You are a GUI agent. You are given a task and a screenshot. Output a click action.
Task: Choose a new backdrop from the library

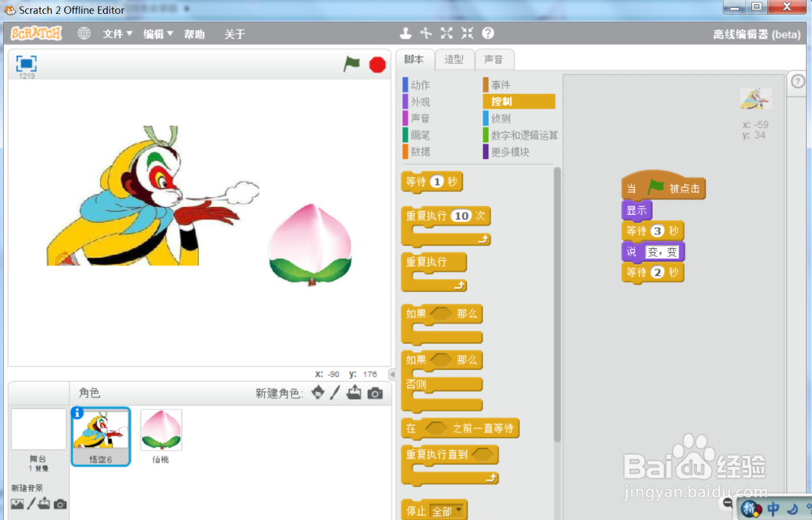(17, 504)
